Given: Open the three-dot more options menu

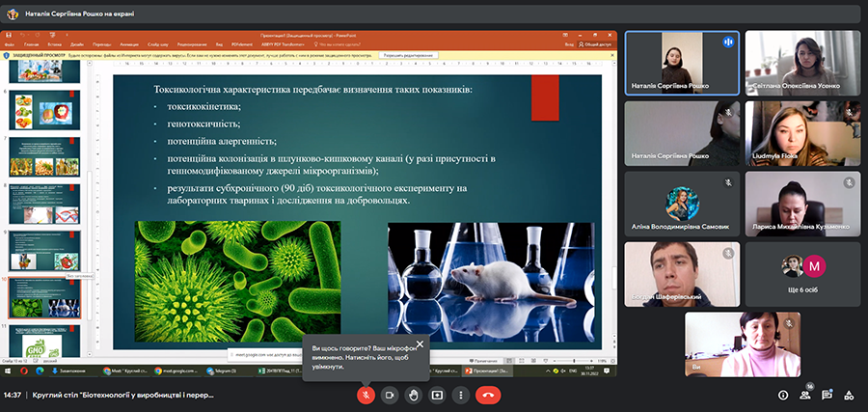Looking at the screenshot, I should (461, 395).
